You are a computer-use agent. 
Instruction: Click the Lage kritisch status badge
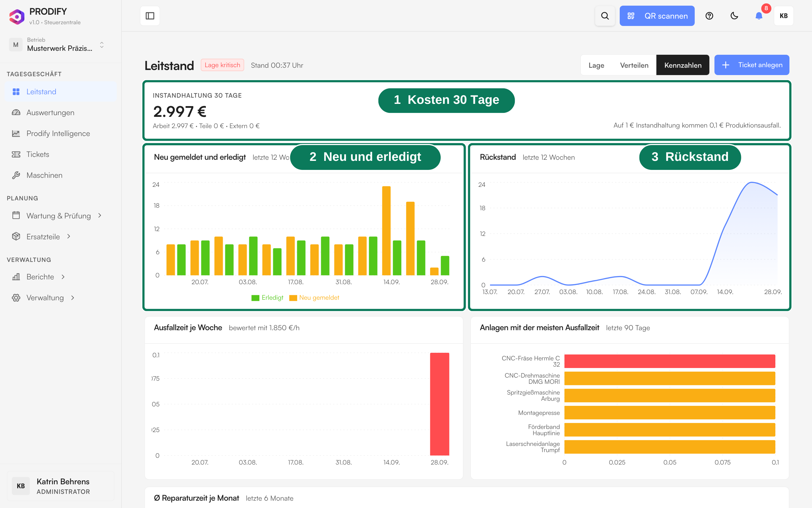(222, 65)
